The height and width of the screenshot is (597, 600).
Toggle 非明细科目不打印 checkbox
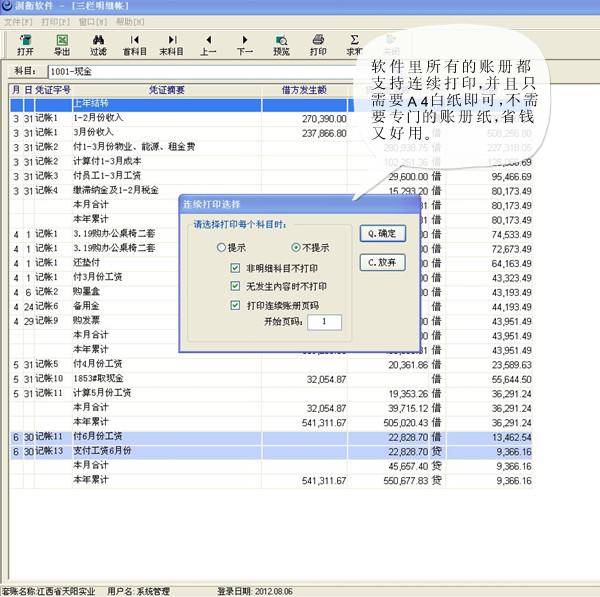tap(235, 268)
